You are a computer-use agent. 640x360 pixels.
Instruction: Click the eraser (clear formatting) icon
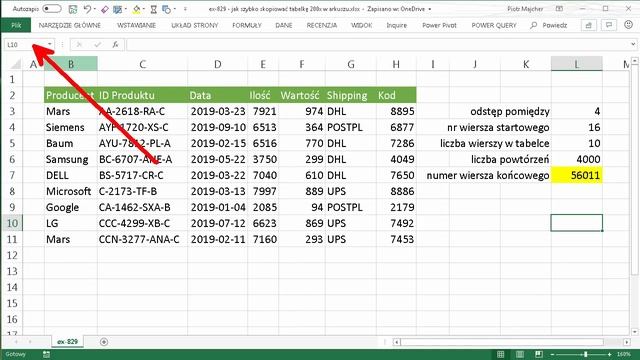tap(105, 9)
